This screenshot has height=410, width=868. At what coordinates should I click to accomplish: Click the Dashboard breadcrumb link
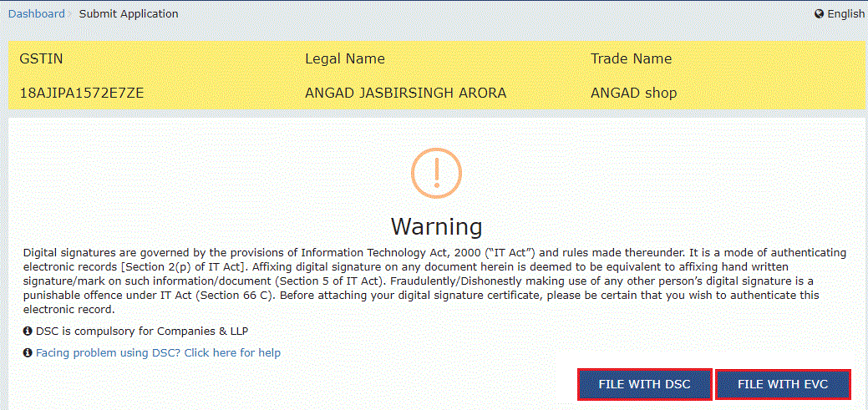[36, 13]
